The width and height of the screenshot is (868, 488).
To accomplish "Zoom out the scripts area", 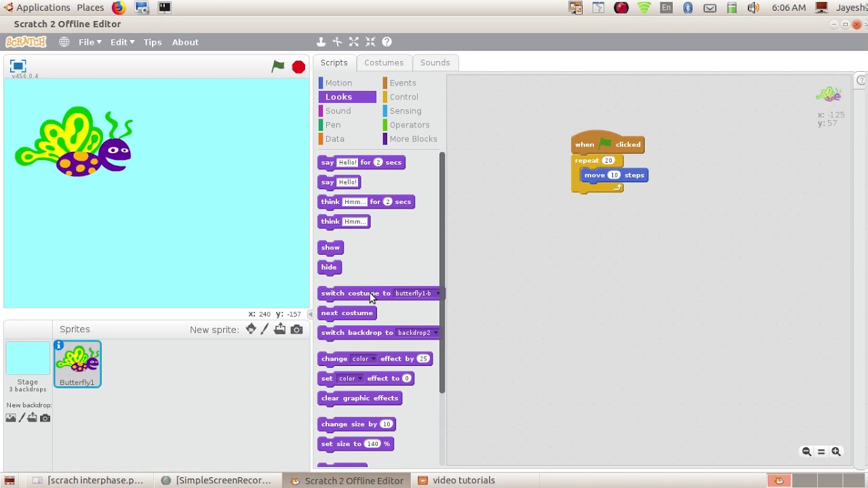I will [806, 451].
